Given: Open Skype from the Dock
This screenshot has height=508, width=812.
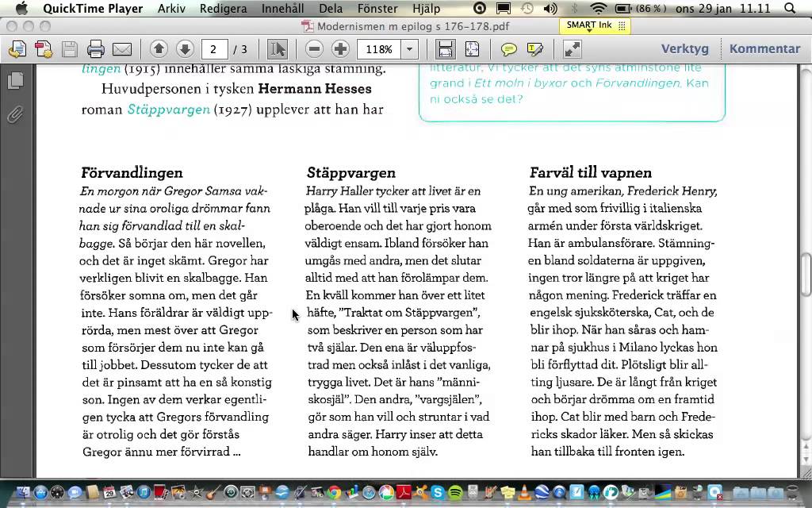Looking at the screenshot, I should (438, 492).
